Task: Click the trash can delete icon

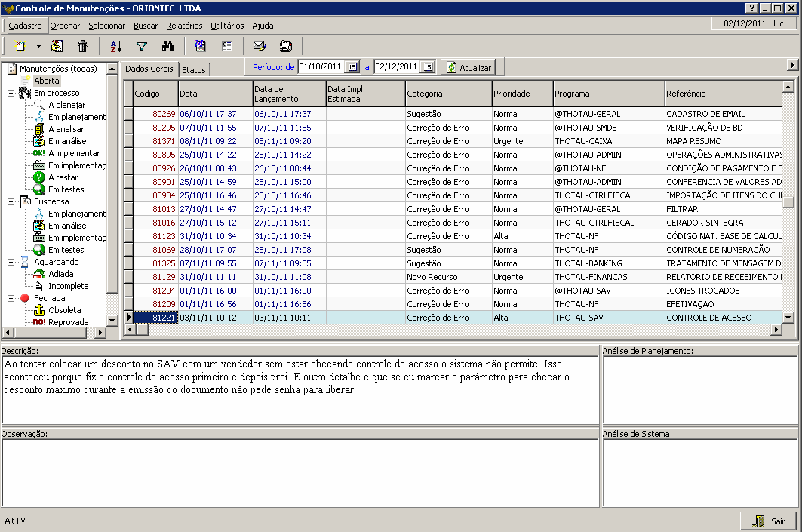Action: click(x=83, y=46)
